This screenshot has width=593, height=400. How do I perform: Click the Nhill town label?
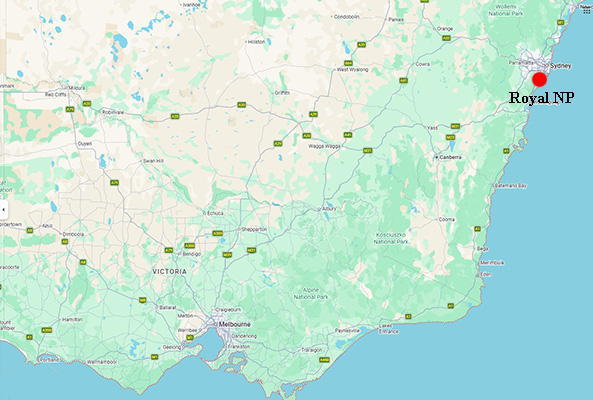[x=47, y=226]
